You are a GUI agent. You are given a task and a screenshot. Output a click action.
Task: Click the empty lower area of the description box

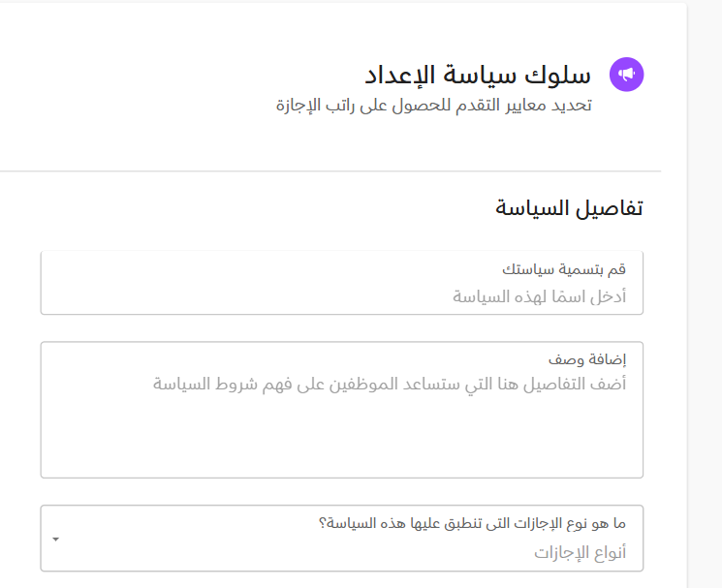(x=341, y=446)
